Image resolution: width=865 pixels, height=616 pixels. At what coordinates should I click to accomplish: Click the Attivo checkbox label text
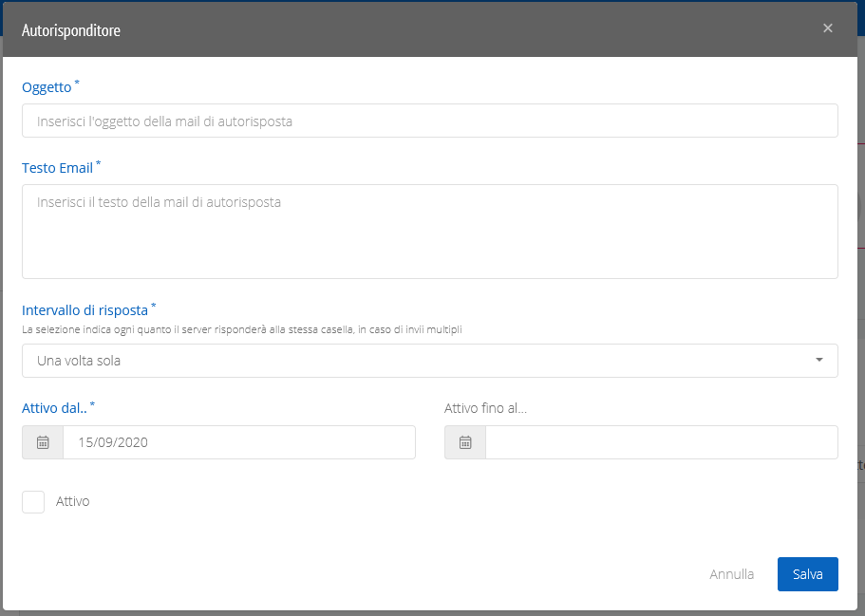click(73, 501)
